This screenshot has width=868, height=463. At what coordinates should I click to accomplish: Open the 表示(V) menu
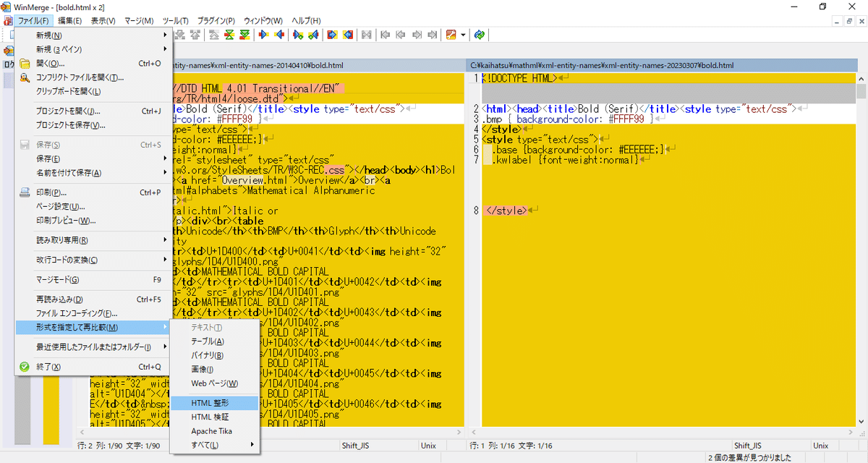point(103,21)
